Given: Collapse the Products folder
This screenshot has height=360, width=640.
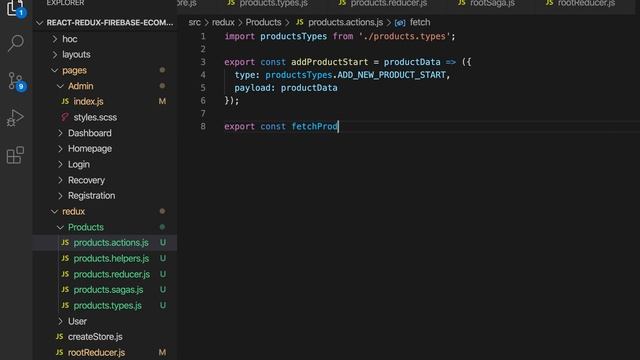Looking at the screenshot, I should [x=60, y=227].
